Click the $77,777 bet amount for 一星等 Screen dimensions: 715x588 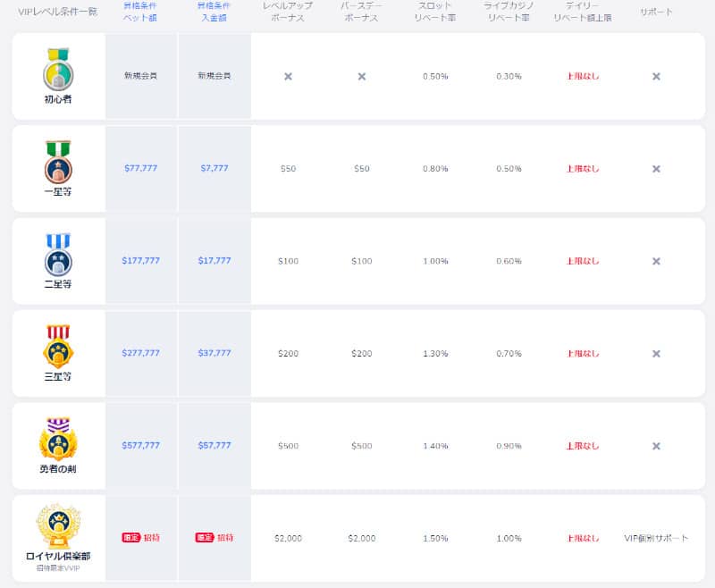140,169
